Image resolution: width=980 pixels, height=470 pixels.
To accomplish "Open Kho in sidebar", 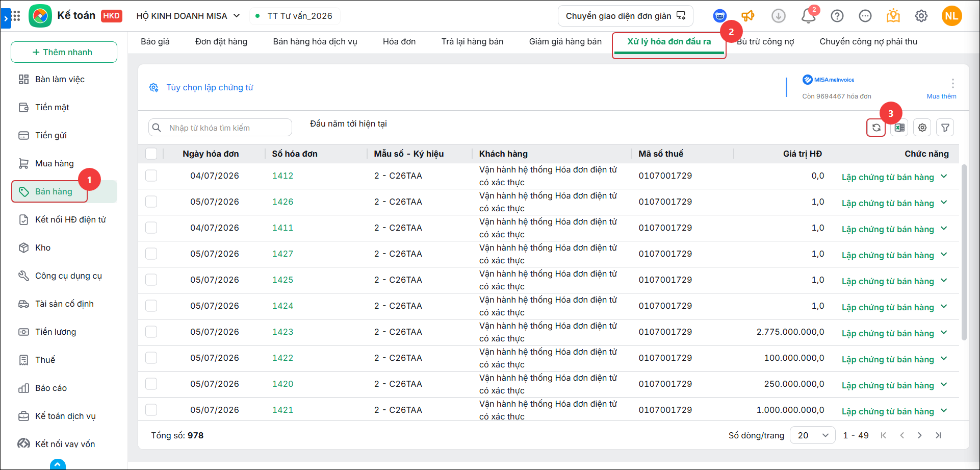I will coord(43,248).
